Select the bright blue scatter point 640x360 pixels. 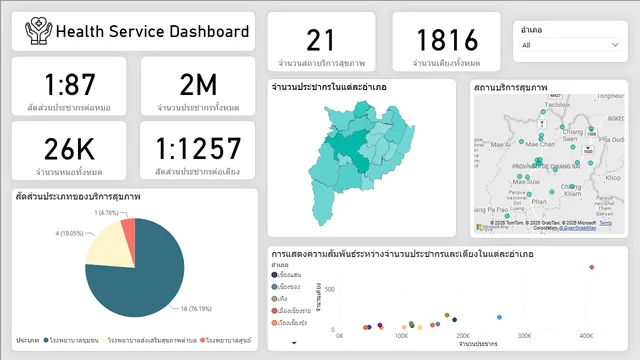(x=499, y=317)
